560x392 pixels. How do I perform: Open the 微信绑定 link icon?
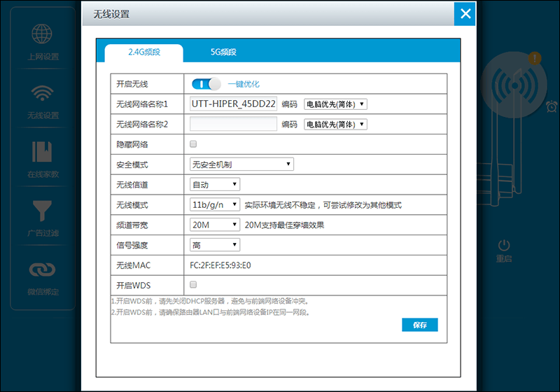42,269
